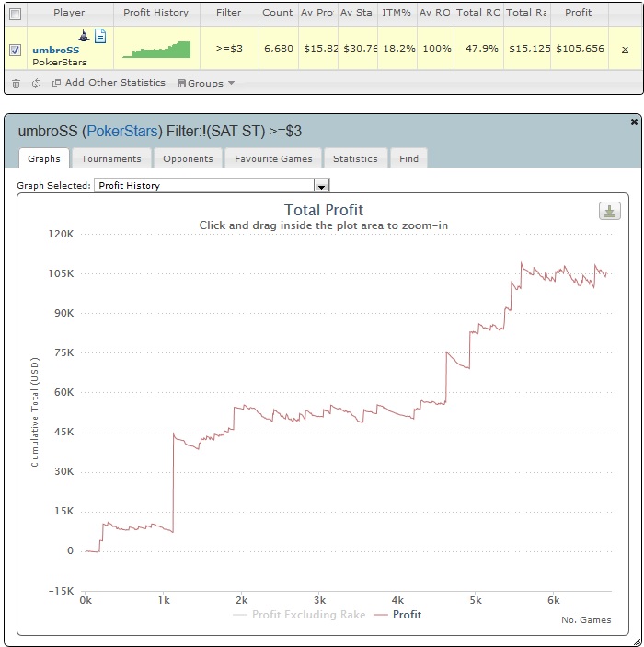Click the refresh icon beside the trash
644x647 pixels.
pos(36,84)
